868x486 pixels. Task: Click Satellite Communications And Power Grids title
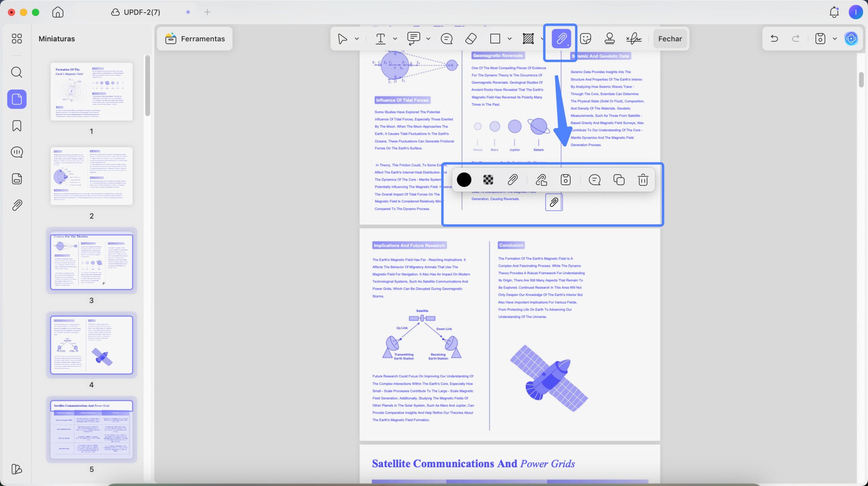473,464
